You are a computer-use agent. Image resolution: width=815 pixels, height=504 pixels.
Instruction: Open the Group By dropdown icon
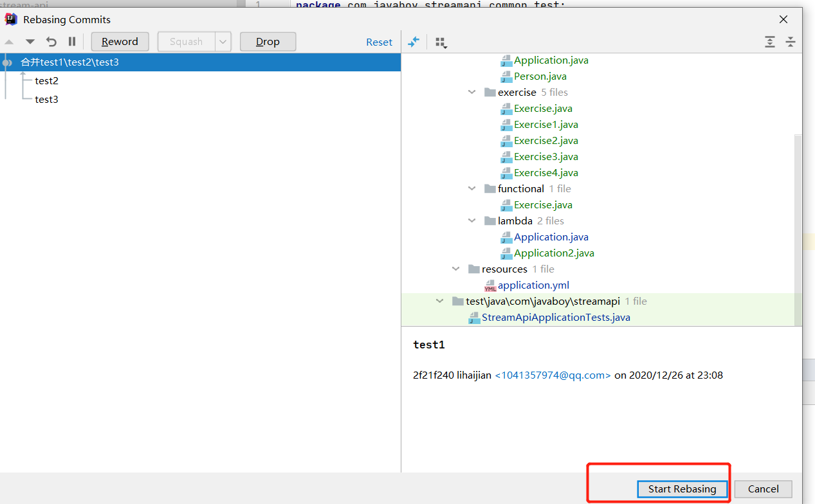pos(441,42)
